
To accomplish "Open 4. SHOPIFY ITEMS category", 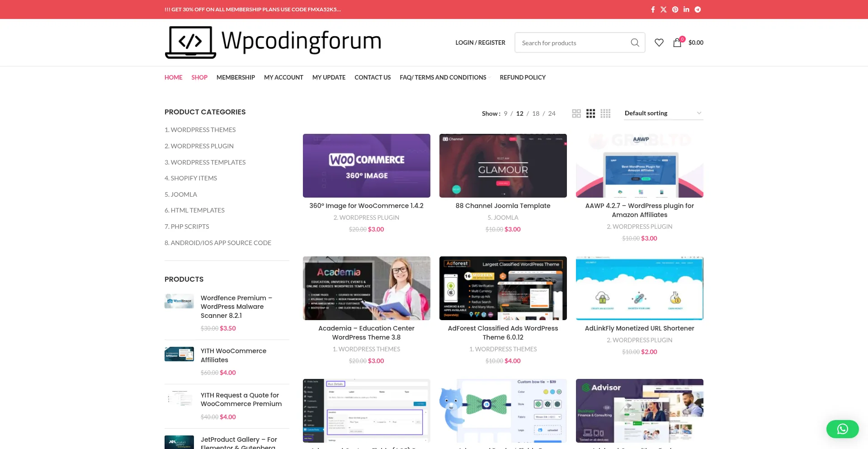I will pos(191,178).
